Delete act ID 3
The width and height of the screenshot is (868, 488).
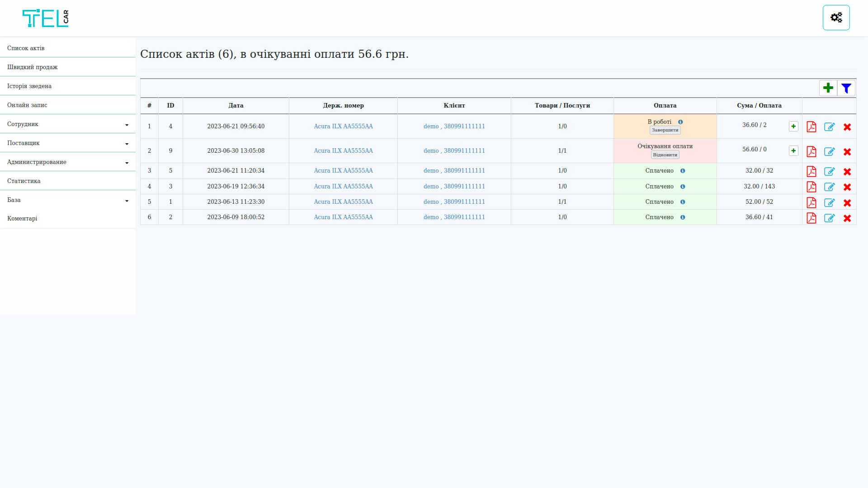pos(847,187)
